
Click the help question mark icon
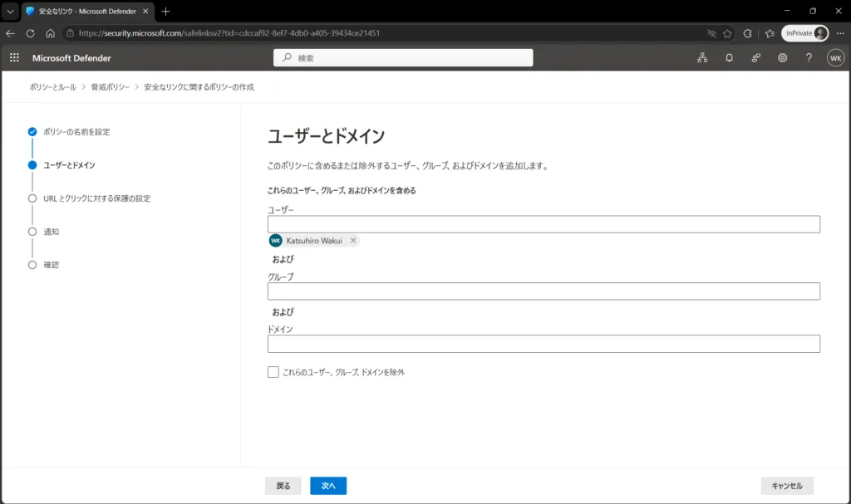pos(809,57)
